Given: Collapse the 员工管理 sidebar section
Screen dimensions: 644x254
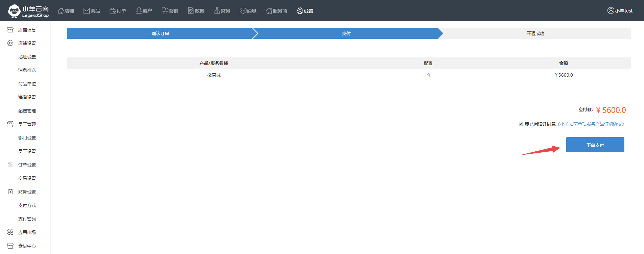Looking at the screenshot, I should coord(27,124).
